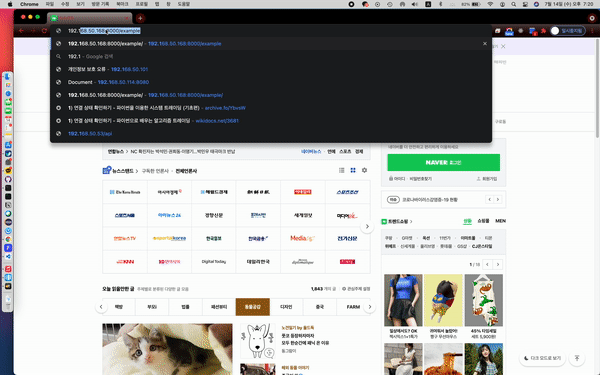The image size is (600, 375).
Task: Open the sportskorea press tile
Action: pos(169,238)
